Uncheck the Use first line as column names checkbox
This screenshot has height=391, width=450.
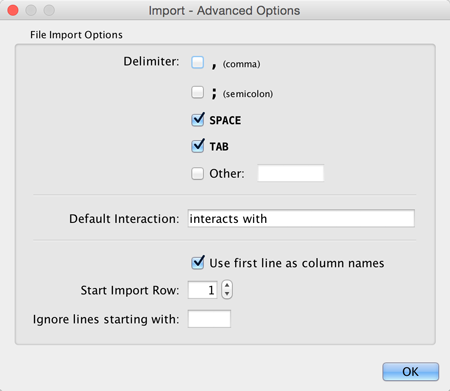[x=198, y=263]
